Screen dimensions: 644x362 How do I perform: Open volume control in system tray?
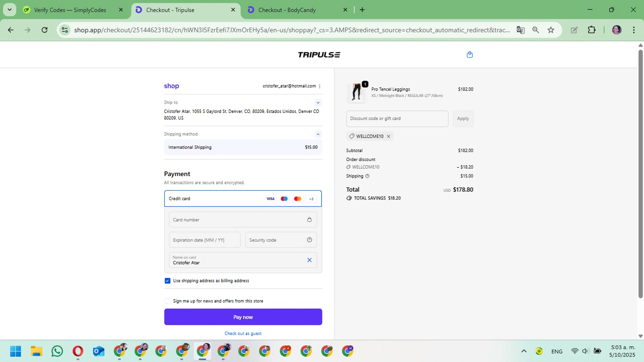[x=585, y=351]
